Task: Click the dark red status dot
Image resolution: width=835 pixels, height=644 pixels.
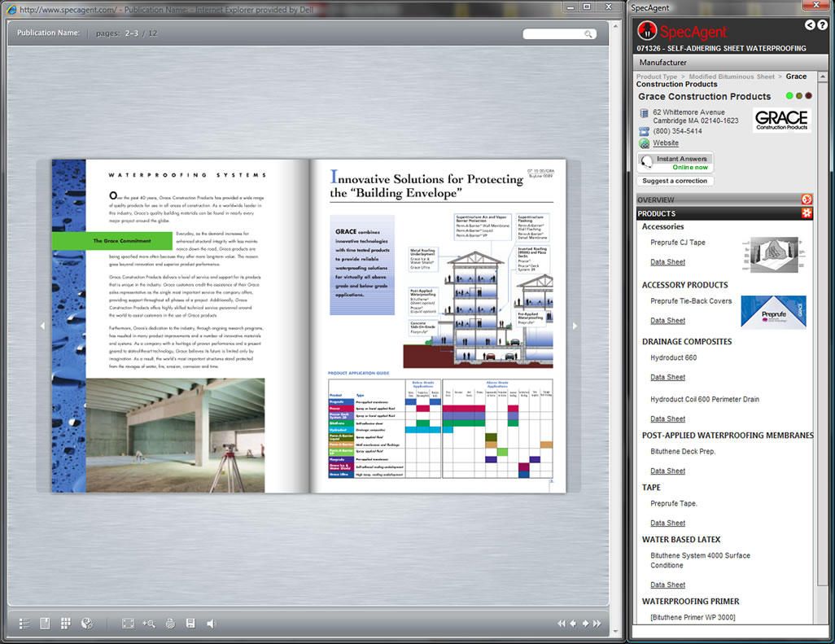Action: 808,96
